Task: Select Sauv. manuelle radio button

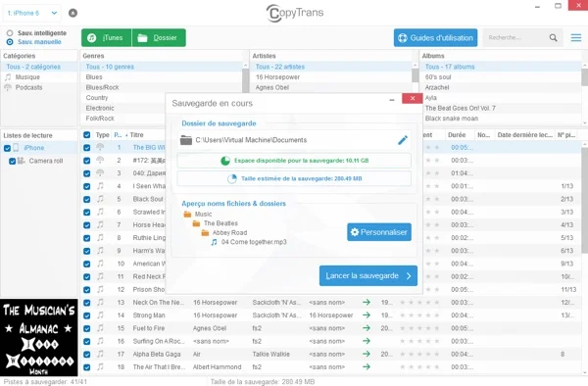Action: (x=10, y=42)
